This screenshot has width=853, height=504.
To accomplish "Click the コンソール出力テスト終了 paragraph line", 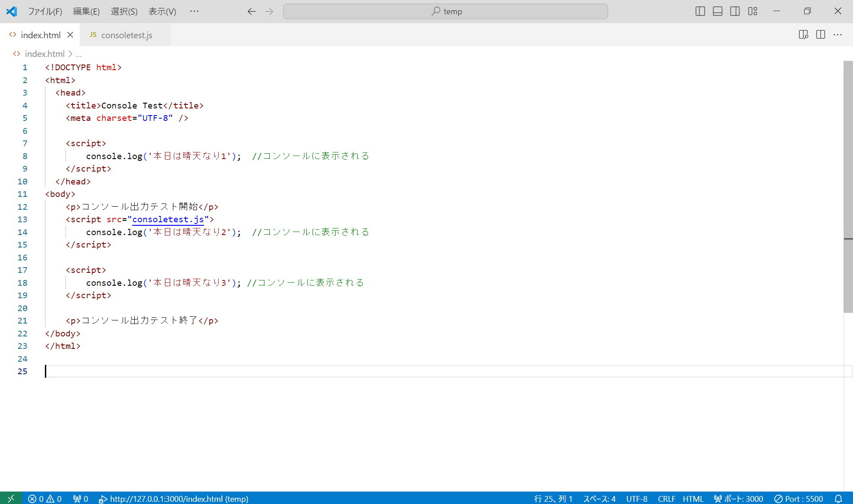I will click(142, 321).
